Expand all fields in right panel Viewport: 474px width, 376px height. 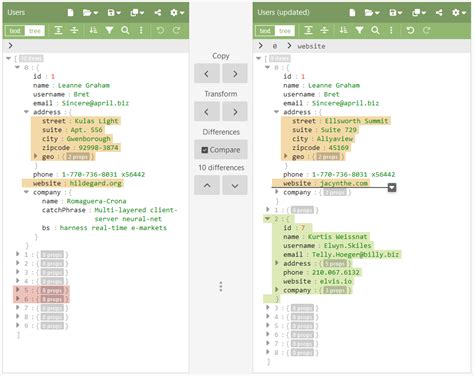click(308, 30)
